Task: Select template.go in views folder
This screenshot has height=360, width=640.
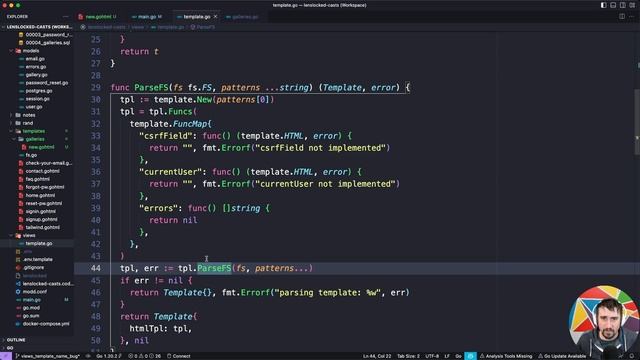Action: (39, 244)
